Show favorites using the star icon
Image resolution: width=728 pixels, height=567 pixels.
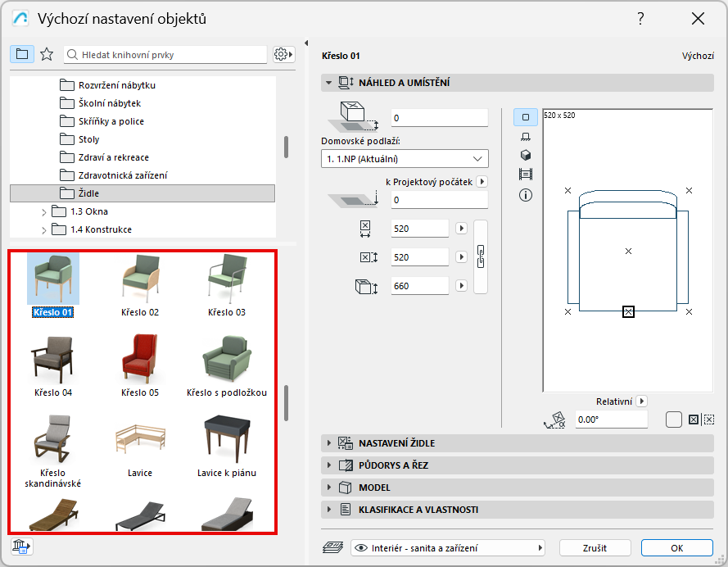[x=47, y=54]
